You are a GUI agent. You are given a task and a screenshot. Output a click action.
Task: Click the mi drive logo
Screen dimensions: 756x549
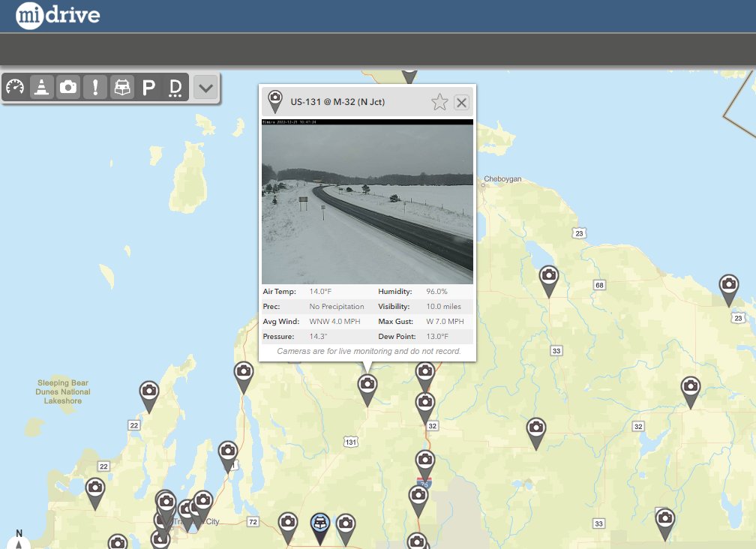click(x=57, y=15)
